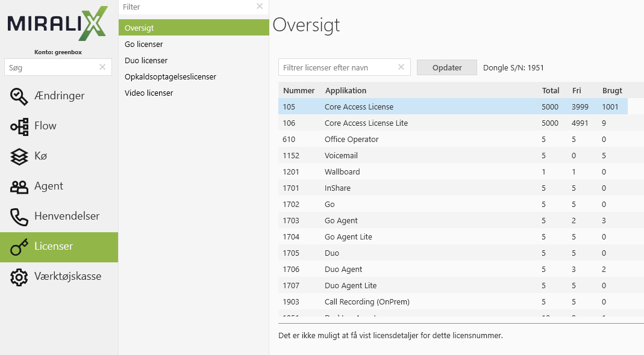This screenshot has width=644, height=355.
Task: Click the Henvendelser phone icon
Action: (19, 217)
